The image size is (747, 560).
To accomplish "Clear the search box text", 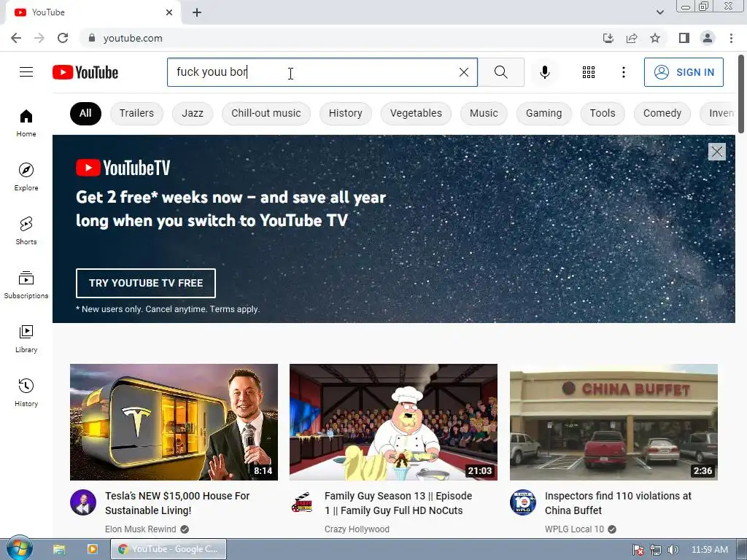I will [463, 72].
